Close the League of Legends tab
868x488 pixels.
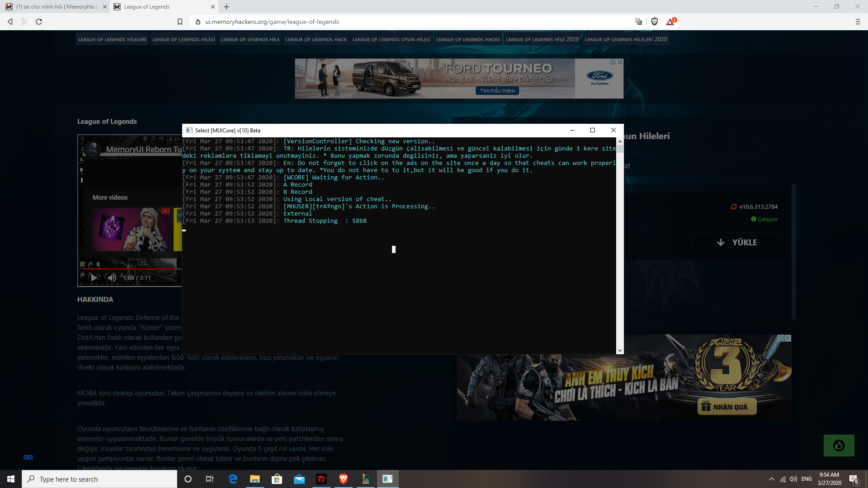click(213, 7)
